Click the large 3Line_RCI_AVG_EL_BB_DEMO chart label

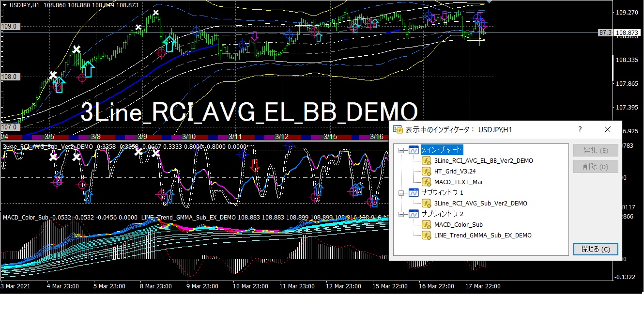pyautogui.click(x=249, y=112)
